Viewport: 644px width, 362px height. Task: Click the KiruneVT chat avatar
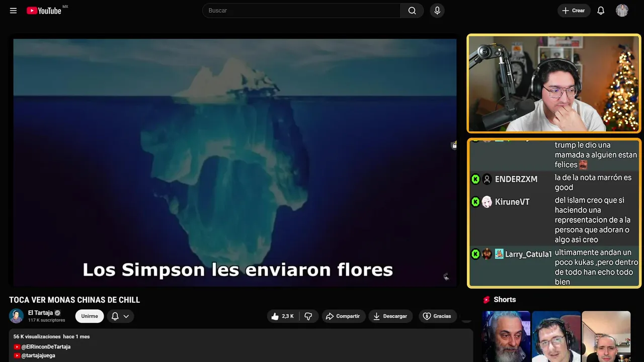pos(487,202)
